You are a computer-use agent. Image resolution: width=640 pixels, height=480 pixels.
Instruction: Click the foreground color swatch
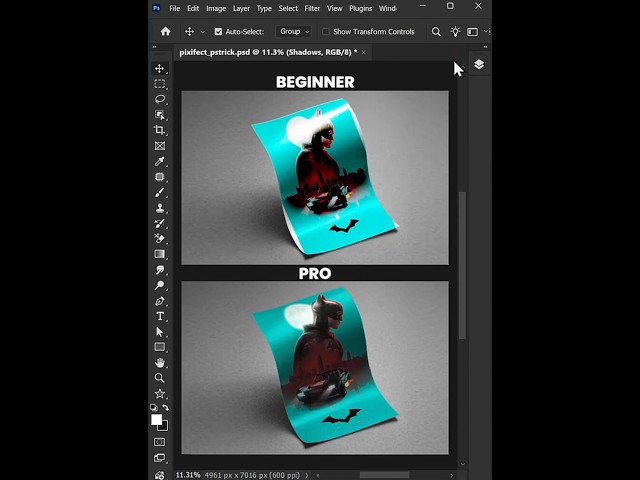pos(156,419)
